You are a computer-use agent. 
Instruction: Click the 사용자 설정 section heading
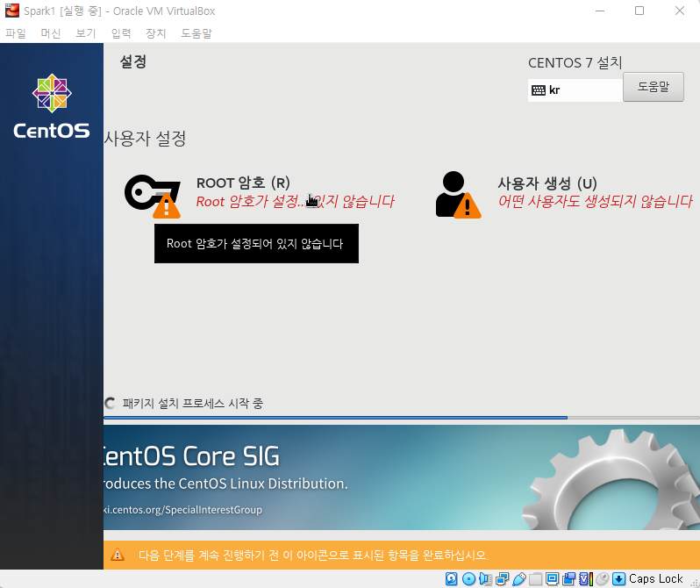(x=145, y=139)
